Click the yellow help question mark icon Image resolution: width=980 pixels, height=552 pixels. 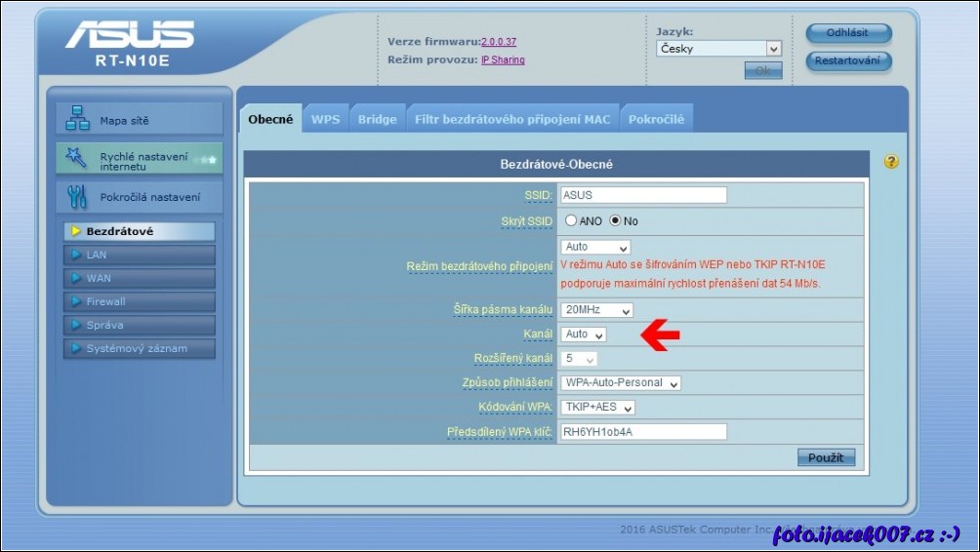890,162
